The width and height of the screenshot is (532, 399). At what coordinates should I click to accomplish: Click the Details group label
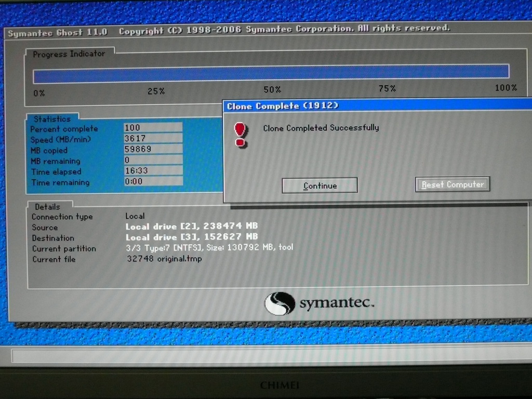[x=47, y=207]
